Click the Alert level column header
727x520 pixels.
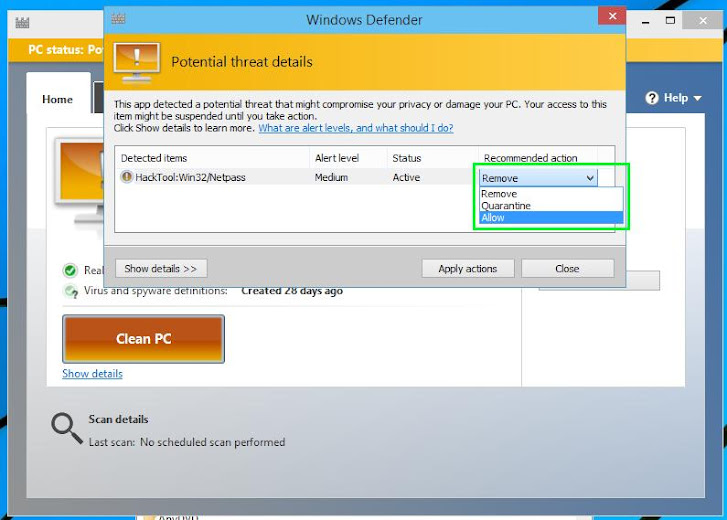point(348,158)
